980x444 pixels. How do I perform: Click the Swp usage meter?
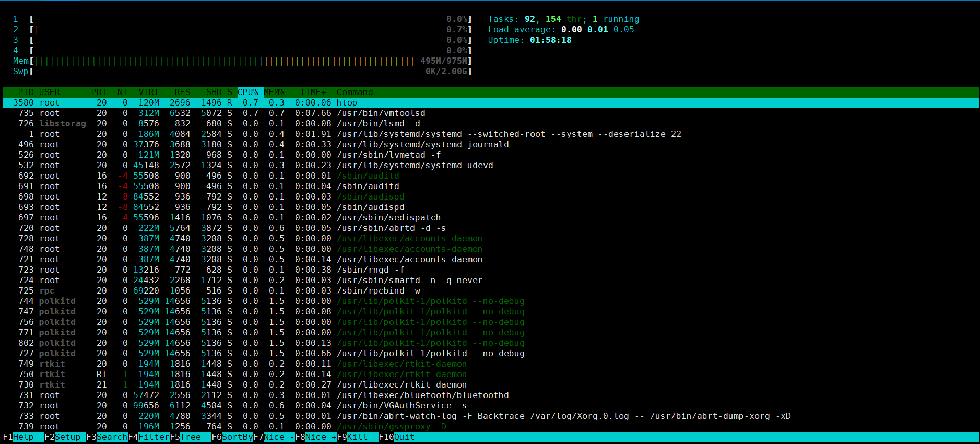242,72
